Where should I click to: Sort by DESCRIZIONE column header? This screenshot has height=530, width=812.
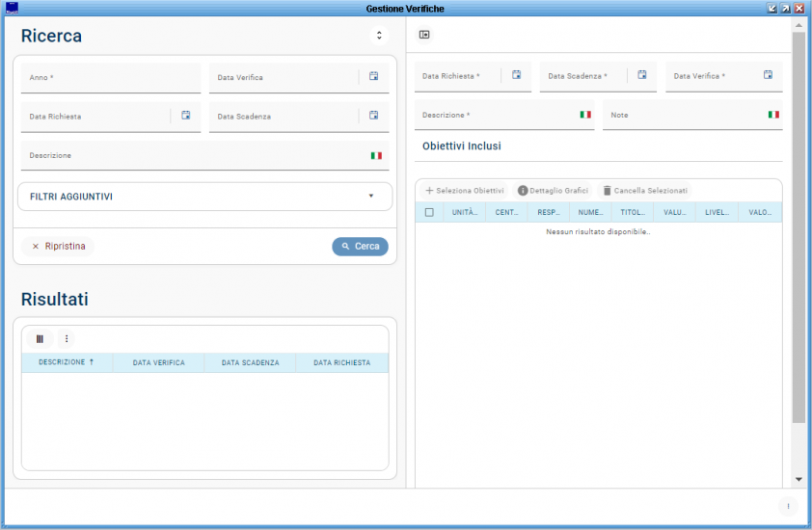pyautogui.click(x=67, y=362)
